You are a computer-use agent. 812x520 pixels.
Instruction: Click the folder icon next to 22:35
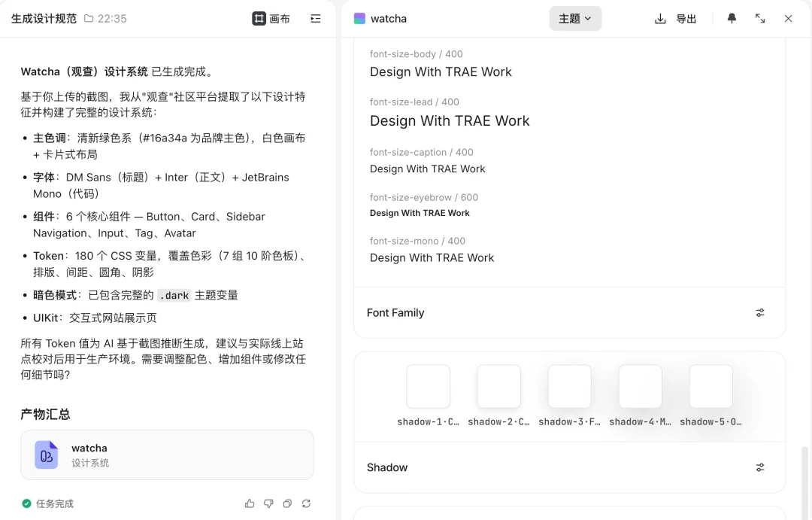(x=89, y=19)
